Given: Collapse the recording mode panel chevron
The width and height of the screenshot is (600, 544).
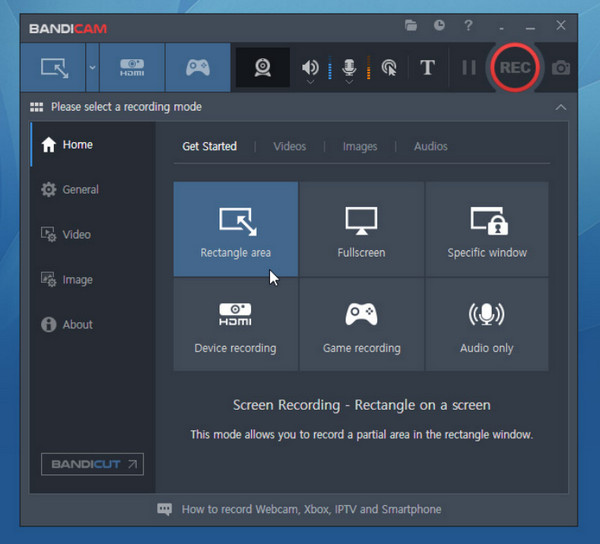Looking at the screenshot, I should point(560,107).
